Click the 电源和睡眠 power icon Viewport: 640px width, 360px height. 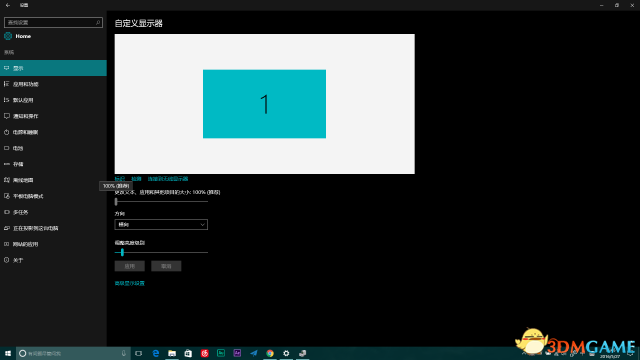[x=7, y=132]
